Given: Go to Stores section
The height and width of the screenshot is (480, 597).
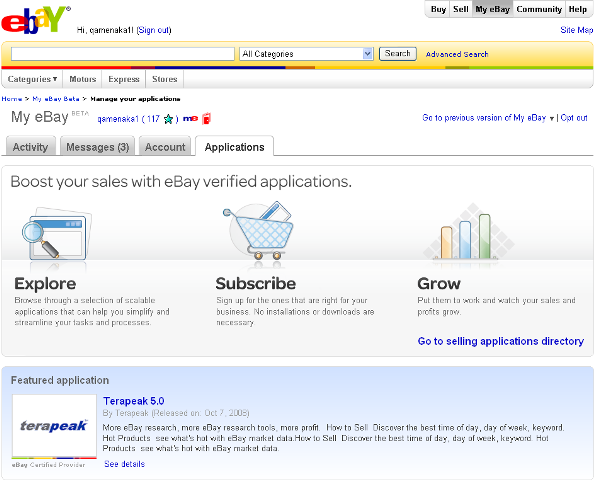Looking at the screenshot, I should click(x=164, y=79).
